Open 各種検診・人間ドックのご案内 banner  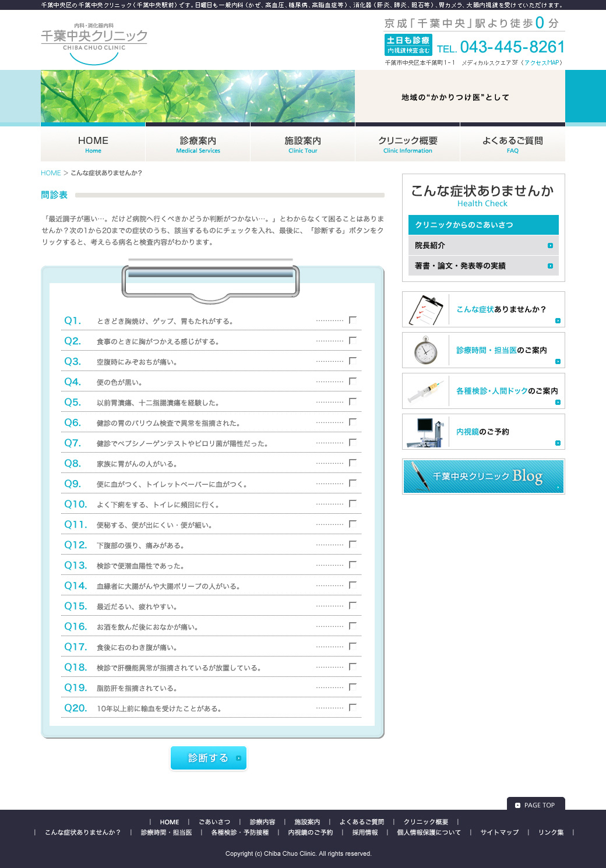coord(484,391)
